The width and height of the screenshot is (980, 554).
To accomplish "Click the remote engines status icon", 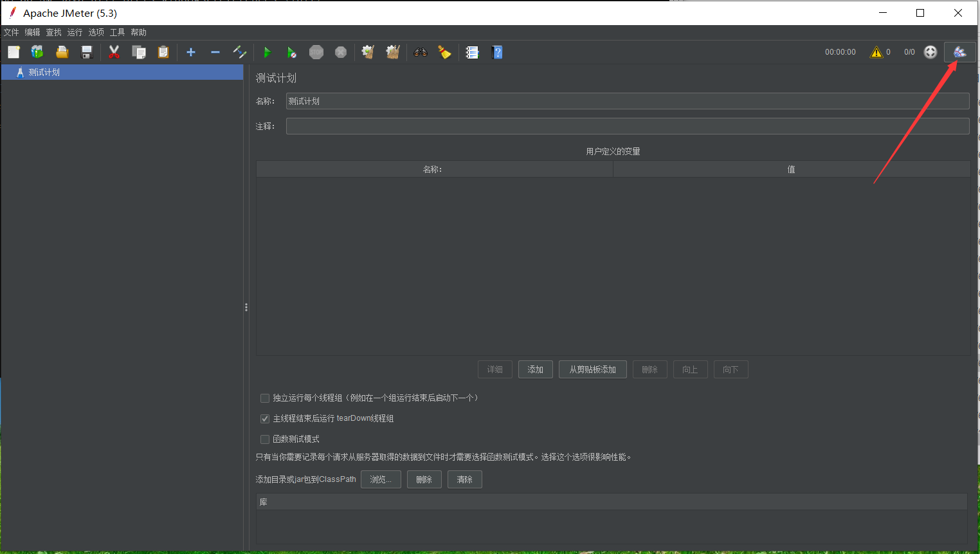I will tap(930, 52).
